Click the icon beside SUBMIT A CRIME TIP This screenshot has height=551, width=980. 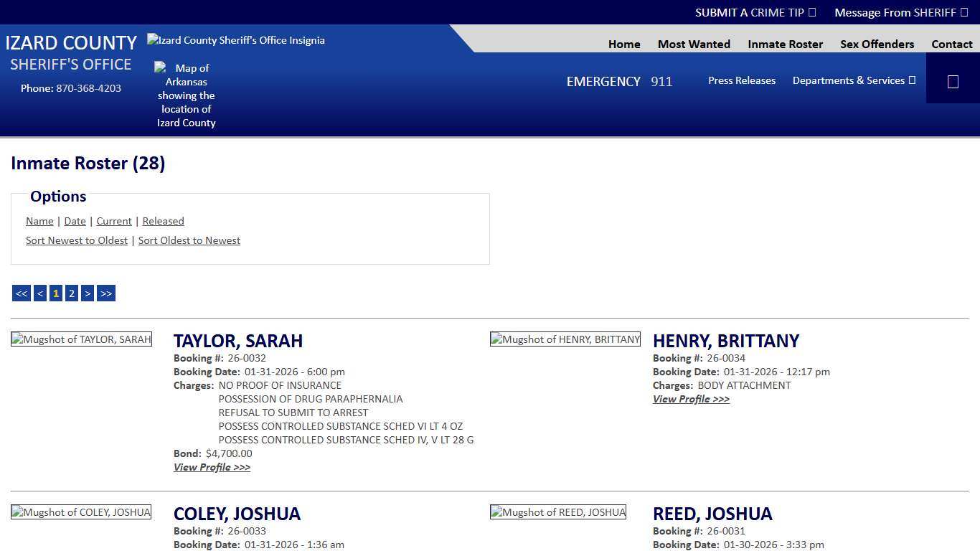coord(811,12)
